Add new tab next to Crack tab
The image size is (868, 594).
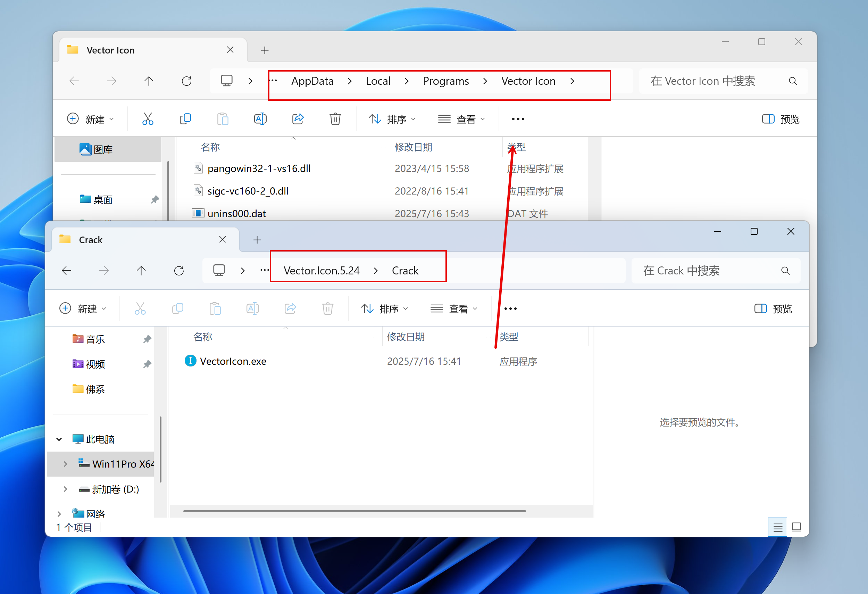[x=257, y=240]
